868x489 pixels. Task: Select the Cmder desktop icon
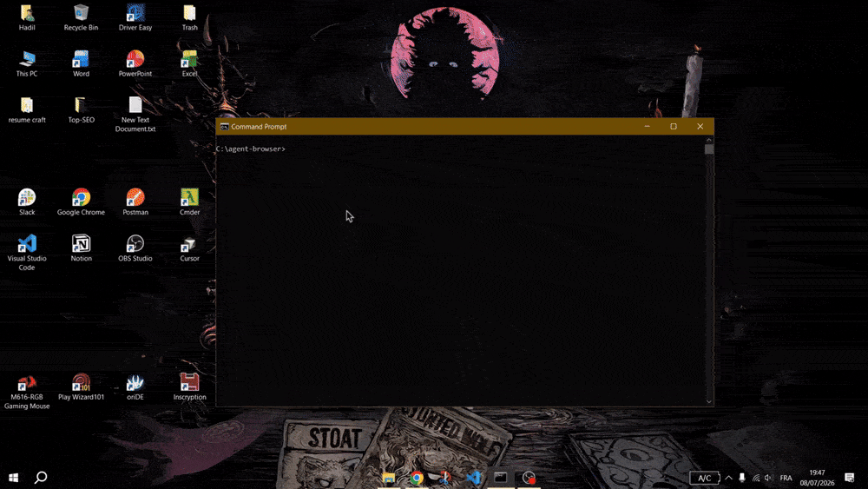(189, 202)
